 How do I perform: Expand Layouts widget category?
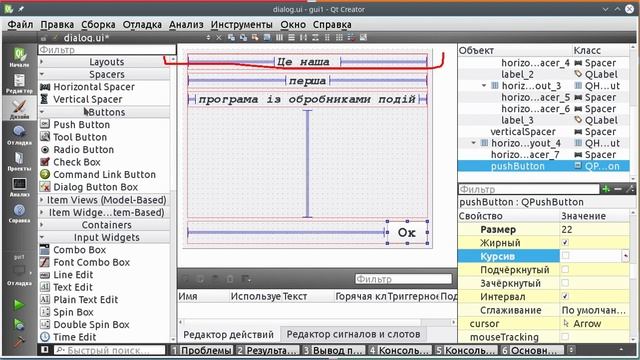tap(104, 62)
